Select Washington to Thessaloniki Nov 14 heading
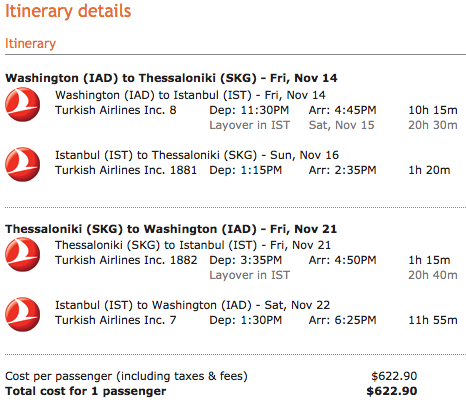466x405 pixels. (x=171, y=78)
